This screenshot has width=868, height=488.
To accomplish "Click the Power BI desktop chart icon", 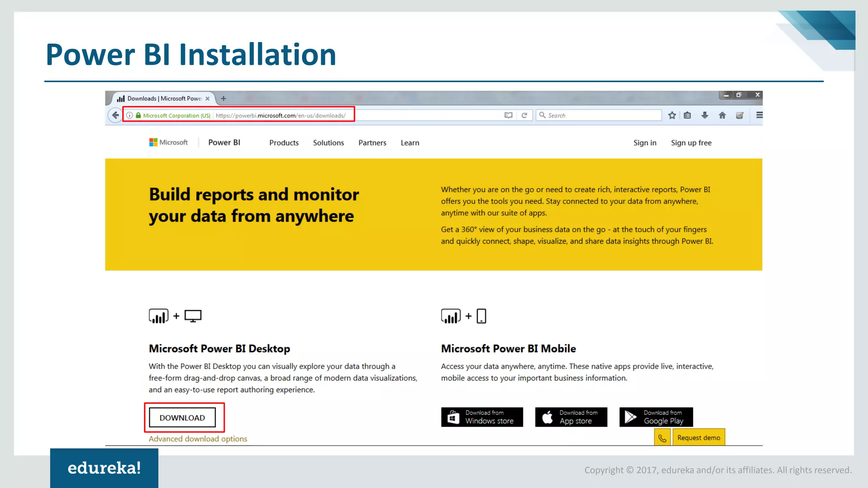I will pos(159,316).
